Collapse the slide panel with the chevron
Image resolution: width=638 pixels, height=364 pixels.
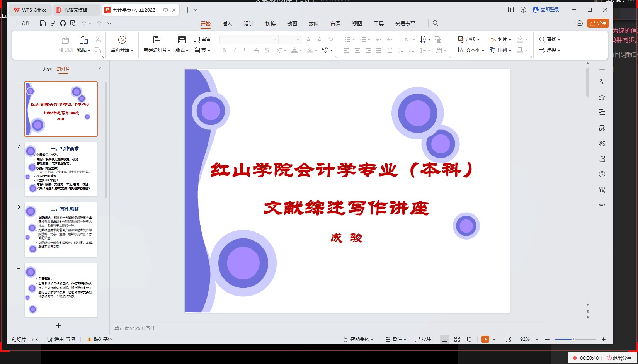[x=100, y=69]
